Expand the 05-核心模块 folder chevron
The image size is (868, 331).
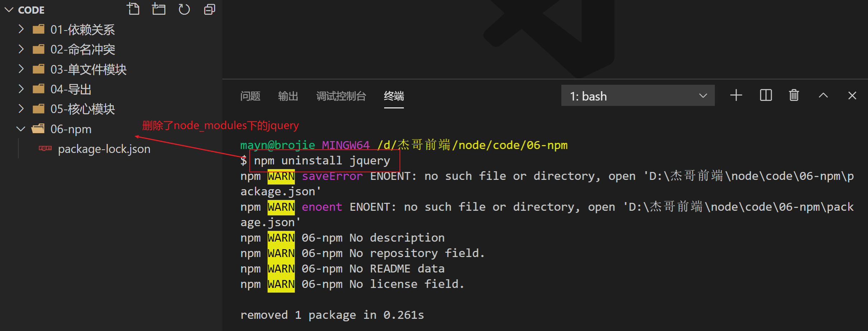[x=21, y=108]
